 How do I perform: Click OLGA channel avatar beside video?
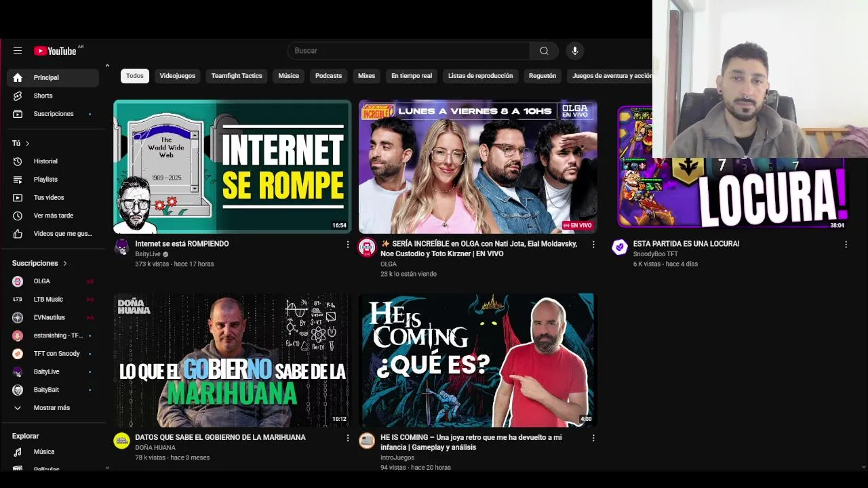click(x=367, y=247)
